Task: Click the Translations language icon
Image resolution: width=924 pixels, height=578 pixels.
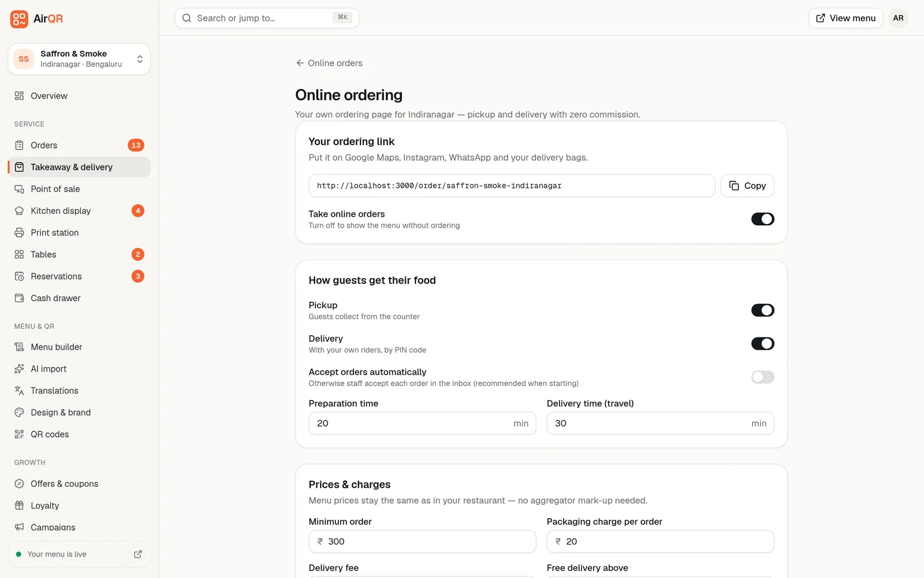Action: (x=19, y=391)
